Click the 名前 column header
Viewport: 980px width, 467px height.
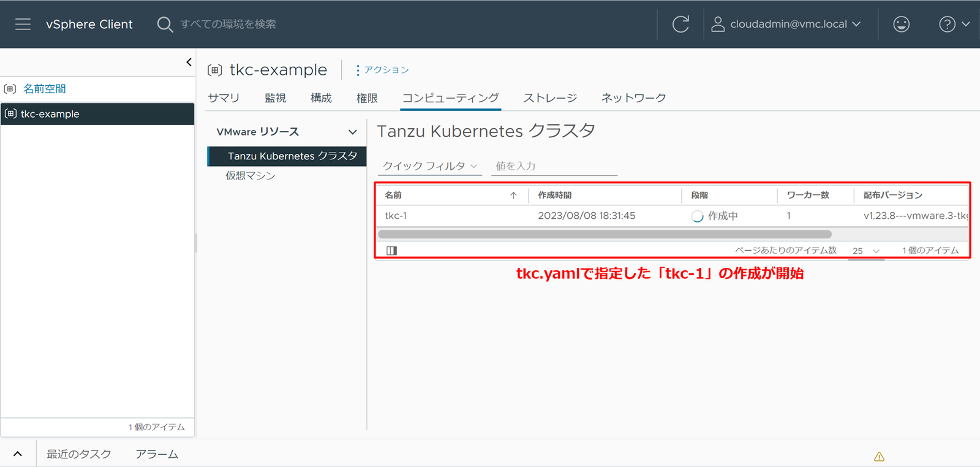393,196
